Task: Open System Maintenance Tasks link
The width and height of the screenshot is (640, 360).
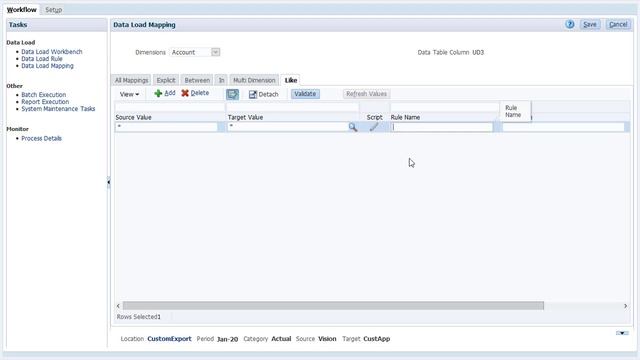Action: 58,109
